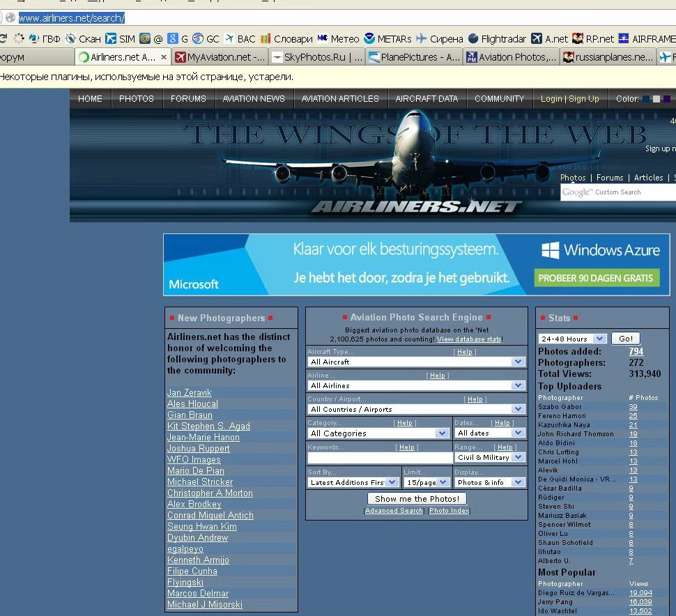Click the PROBEER 90 DAGEN GRATIS ad button
The width and height of the screenshot is (676, 616).
[597, 278]
